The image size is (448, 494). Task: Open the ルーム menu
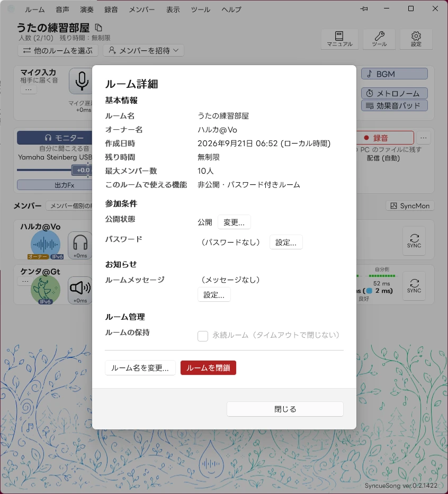point(34,10)
